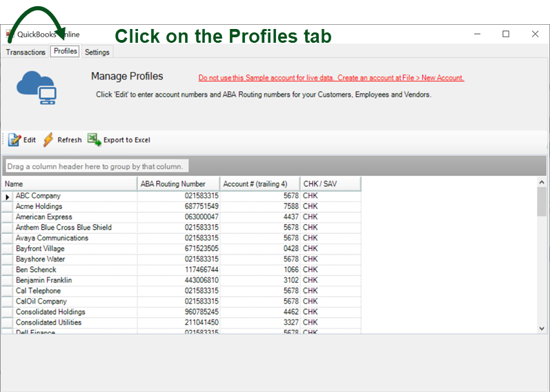Click routing number 063000047
The image size is (550, 392).
pyautogui.click(x=202, y=217)
